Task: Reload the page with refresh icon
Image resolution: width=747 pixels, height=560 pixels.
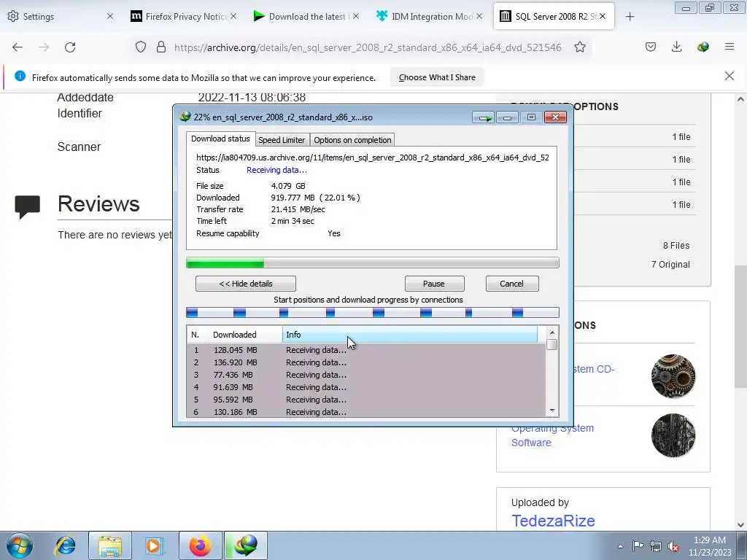Action: coord(70,47)
